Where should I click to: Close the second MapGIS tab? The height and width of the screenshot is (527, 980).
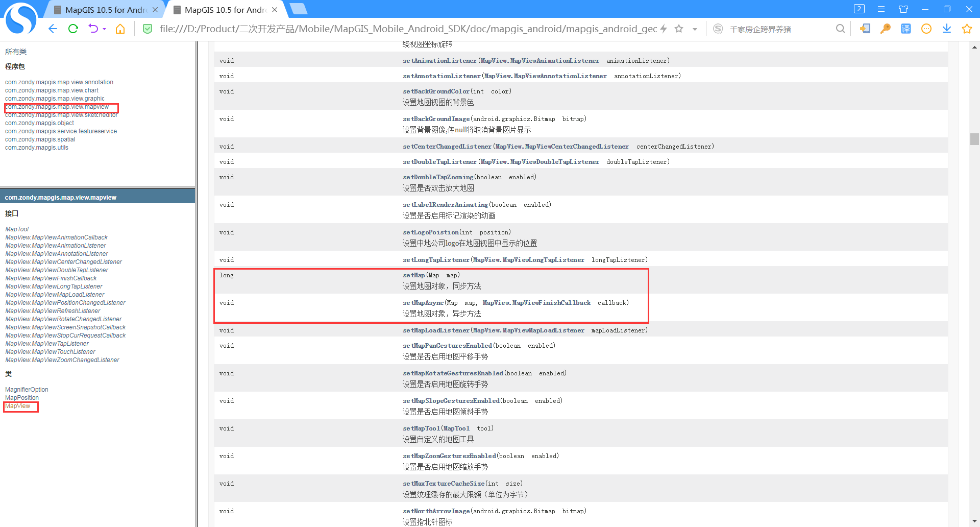[x=275, y=10]
